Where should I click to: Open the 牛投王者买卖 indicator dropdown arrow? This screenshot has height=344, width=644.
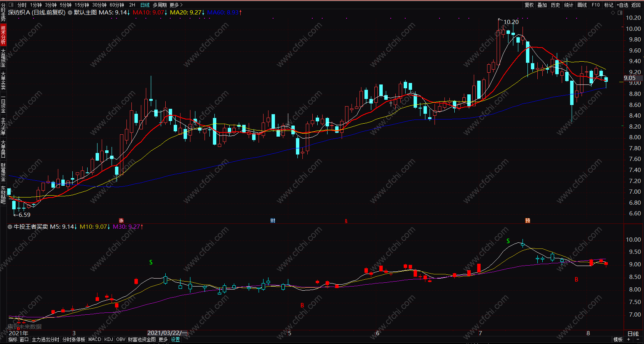(x=10, y=227)
